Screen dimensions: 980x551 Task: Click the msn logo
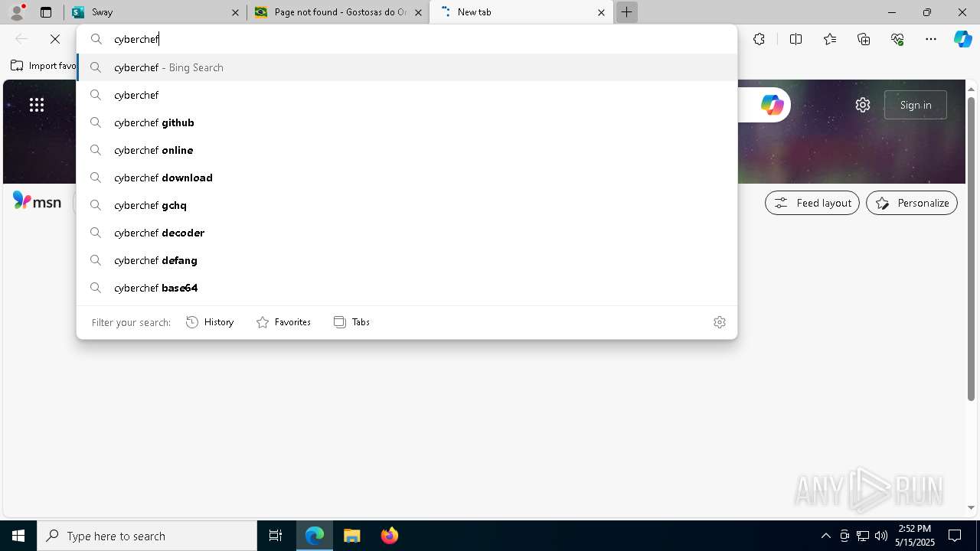point(37,201)
